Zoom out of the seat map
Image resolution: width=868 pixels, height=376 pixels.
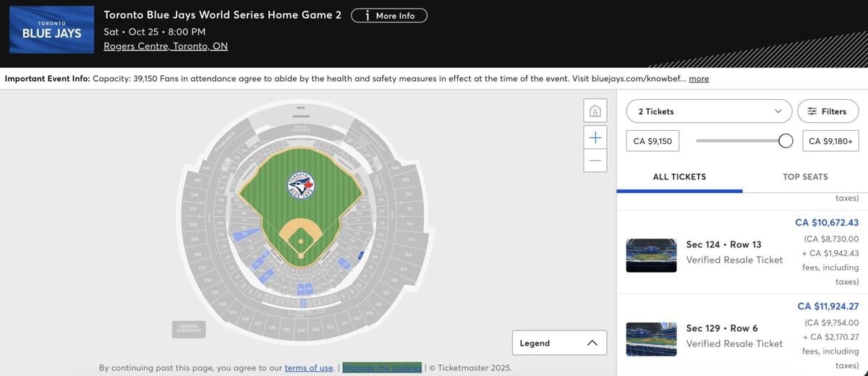pos(595,161)
